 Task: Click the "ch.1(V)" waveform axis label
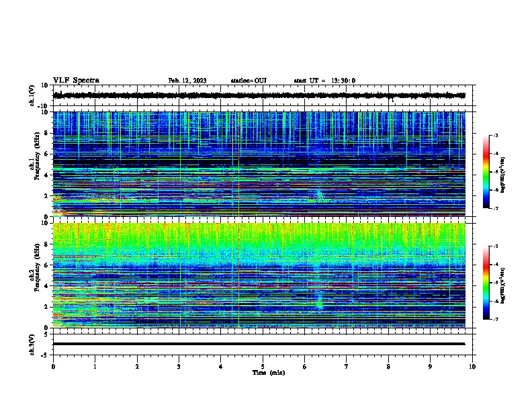coord(32,95)
